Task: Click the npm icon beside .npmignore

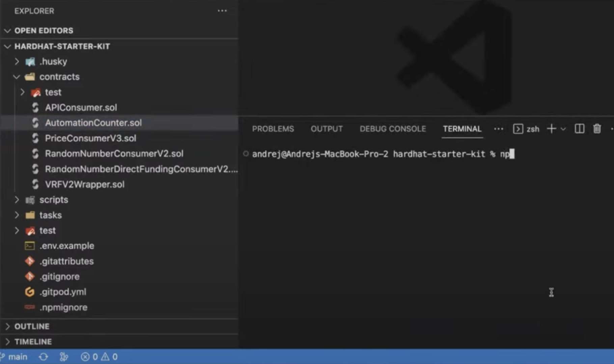Action: 30,307
